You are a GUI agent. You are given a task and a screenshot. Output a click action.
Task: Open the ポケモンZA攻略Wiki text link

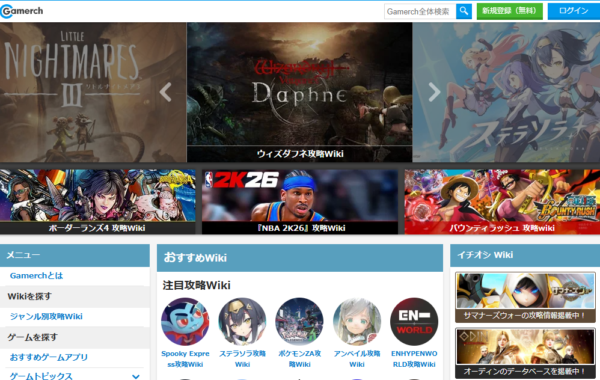tap(299, 359)
